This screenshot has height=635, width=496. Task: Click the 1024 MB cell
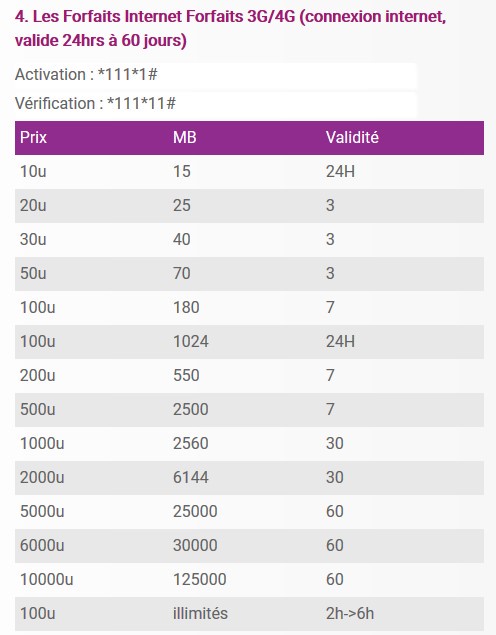pyautogui.click(x=191, y=342)
